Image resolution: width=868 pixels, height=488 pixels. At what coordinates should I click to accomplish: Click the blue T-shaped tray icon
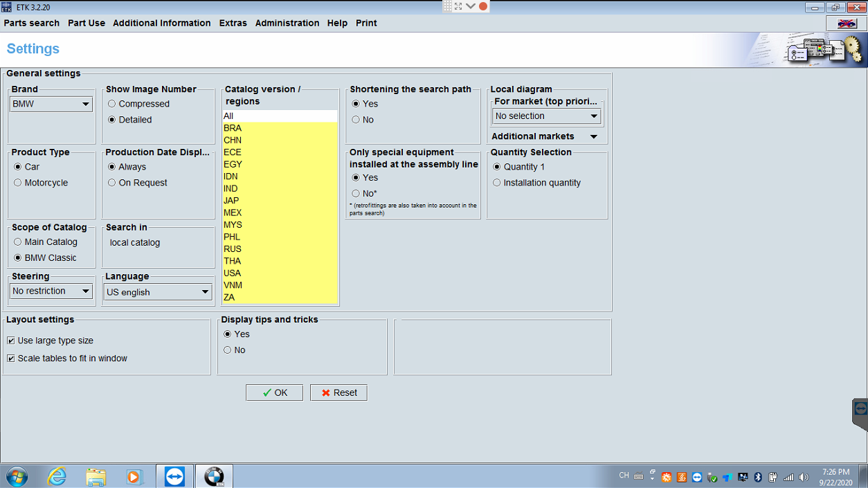tap(727, 477)
